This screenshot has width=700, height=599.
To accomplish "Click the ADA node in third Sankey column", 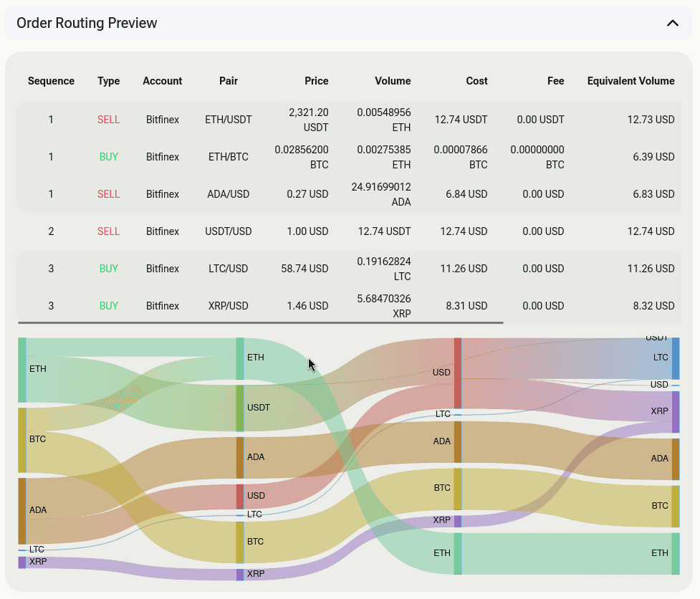I will [x=458, y=442].
